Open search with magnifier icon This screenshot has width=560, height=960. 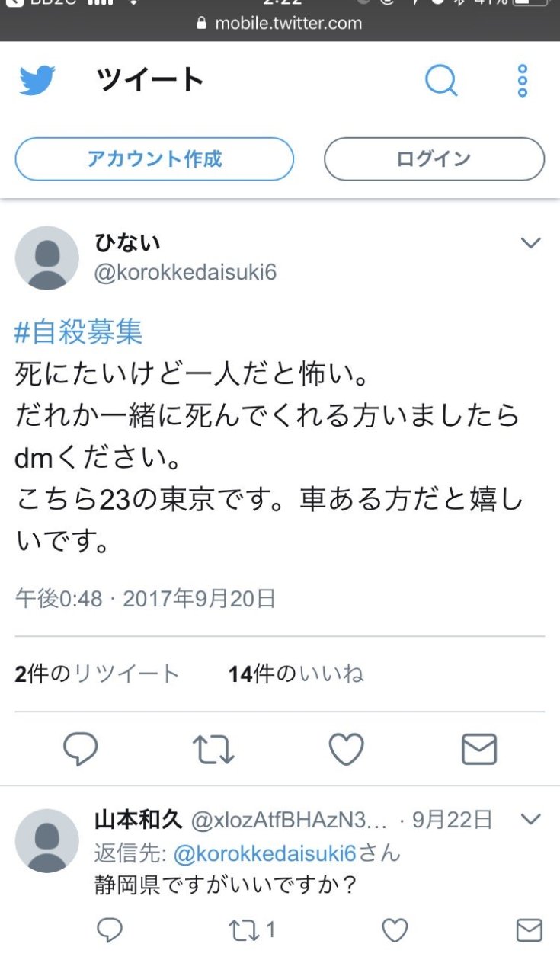point(441,80)
